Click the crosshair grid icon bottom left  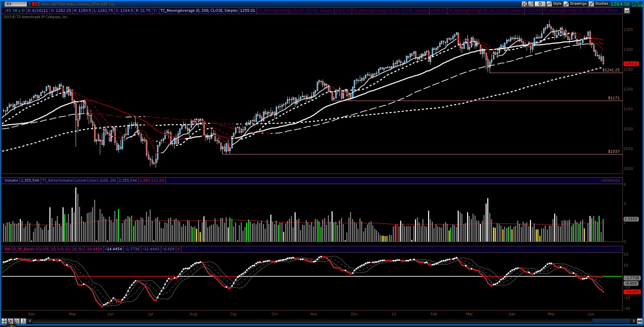pyautogui.click(x=4, y=321)
